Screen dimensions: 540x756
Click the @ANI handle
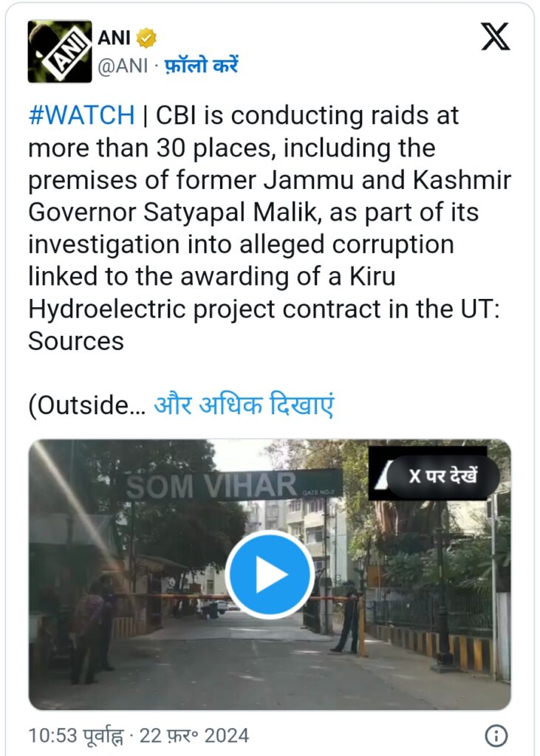[123, 66]
